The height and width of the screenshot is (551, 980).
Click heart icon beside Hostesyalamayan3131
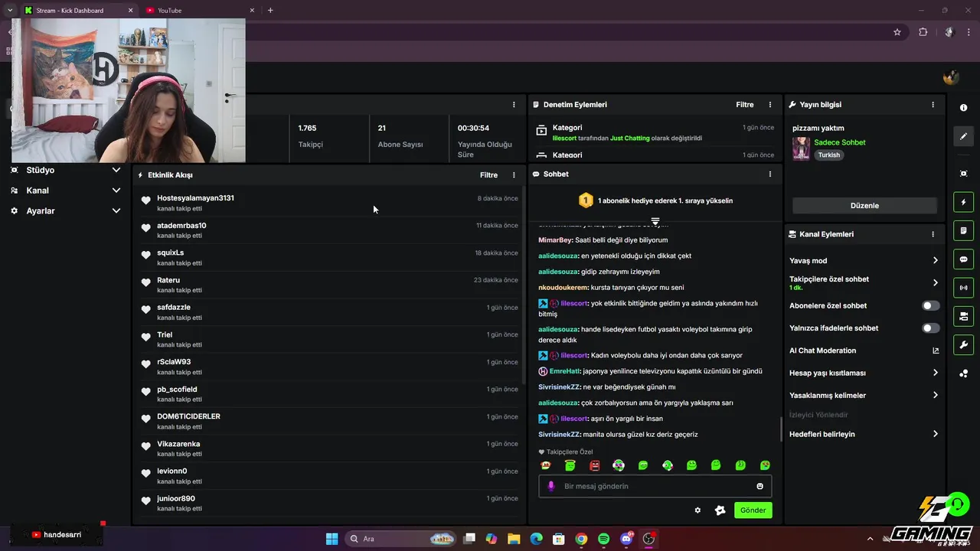(x=145, y=201)
